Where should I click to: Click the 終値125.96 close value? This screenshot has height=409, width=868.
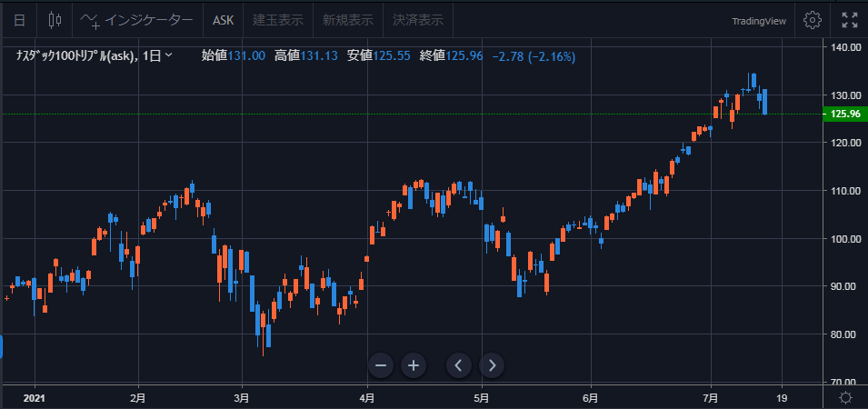[x=451, y=56]
